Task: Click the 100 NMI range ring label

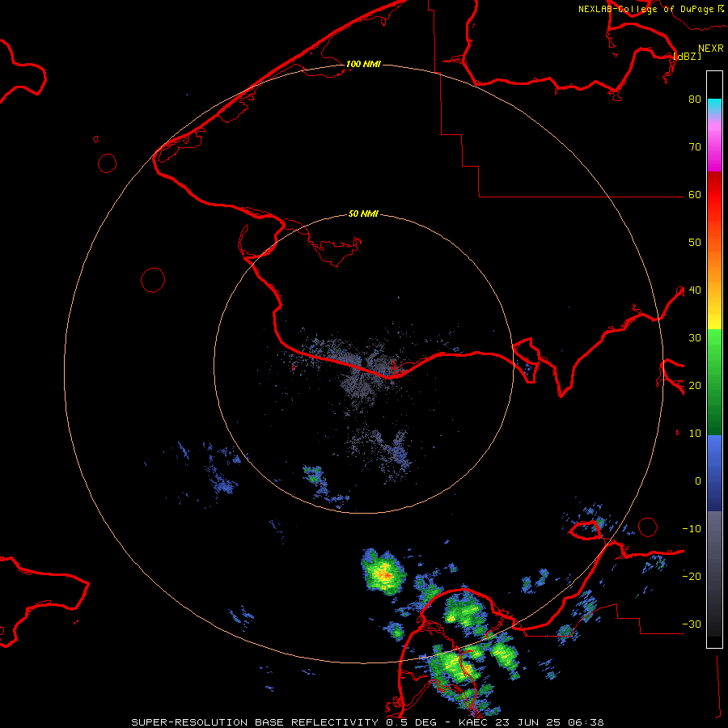Action: click(x=363, y=64)
